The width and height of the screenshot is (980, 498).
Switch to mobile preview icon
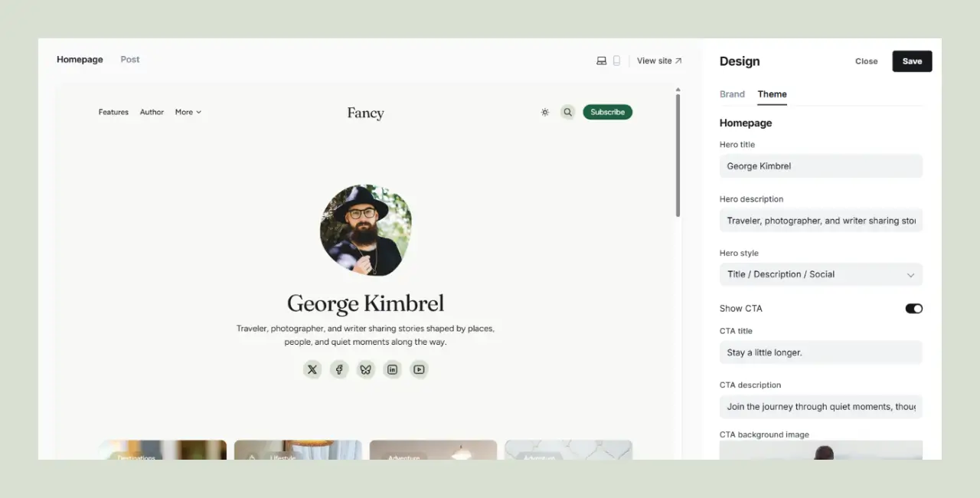616,61
